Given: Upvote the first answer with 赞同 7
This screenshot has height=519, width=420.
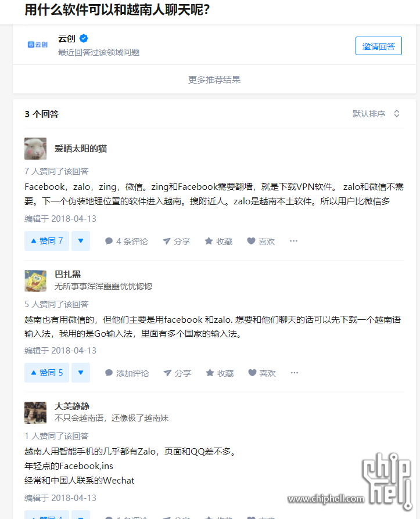Looking at the screenshot, I should [x=46, y=241].
